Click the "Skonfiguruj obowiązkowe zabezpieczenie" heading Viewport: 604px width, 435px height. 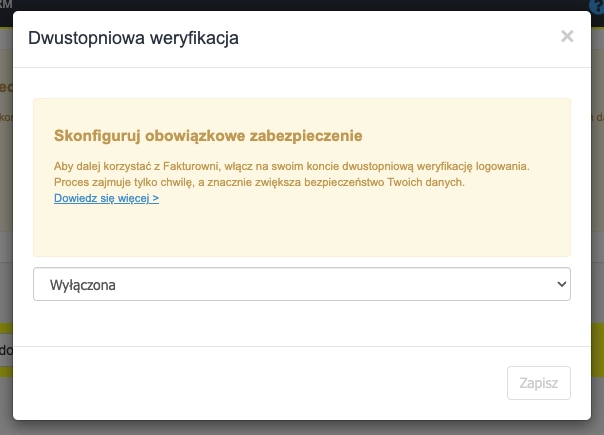pos(207,135)
